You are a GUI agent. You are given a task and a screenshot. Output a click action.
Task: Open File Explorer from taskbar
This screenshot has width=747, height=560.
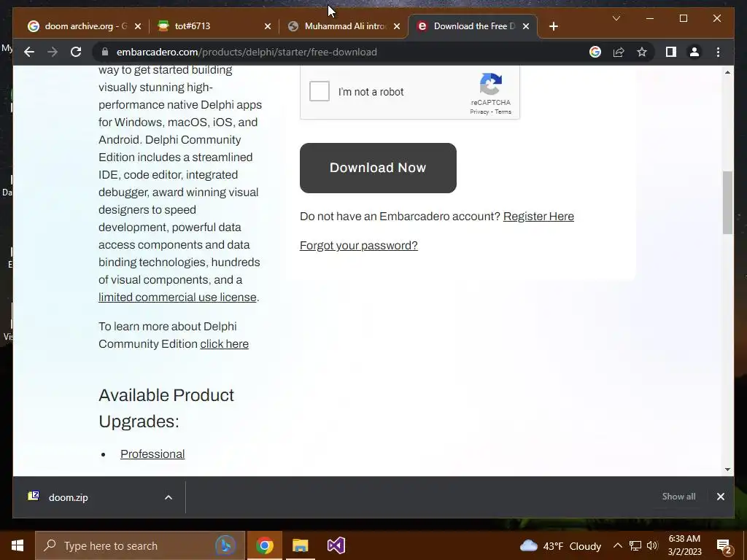[300, 545]
